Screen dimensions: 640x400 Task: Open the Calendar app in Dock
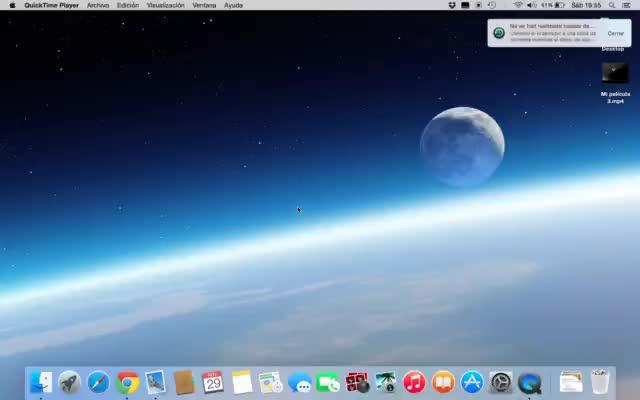213,382
